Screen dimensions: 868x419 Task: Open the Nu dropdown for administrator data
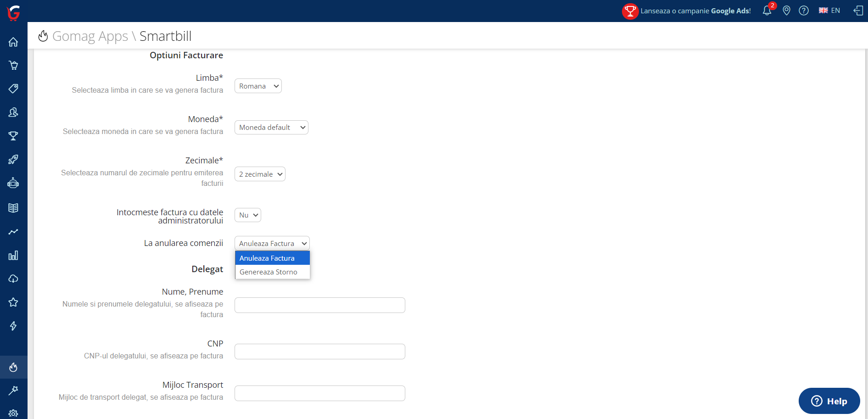[x=248, y=215]
